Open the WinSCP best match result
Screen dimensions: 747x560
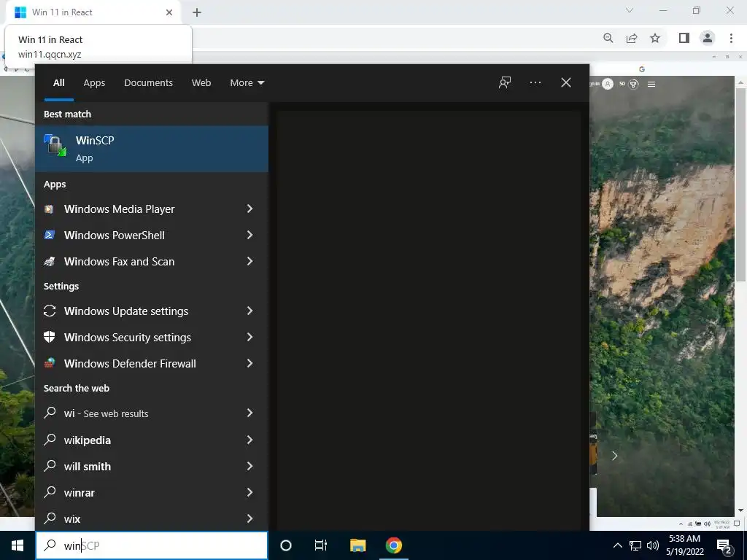point(152,149)
